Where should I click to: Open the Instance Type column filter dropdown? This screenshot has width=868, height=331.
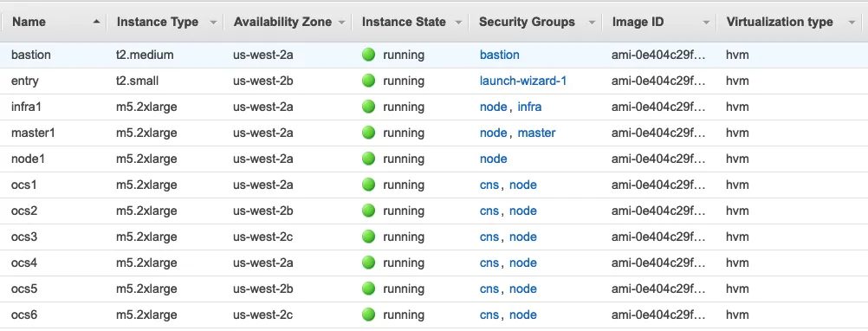point(213,23)
